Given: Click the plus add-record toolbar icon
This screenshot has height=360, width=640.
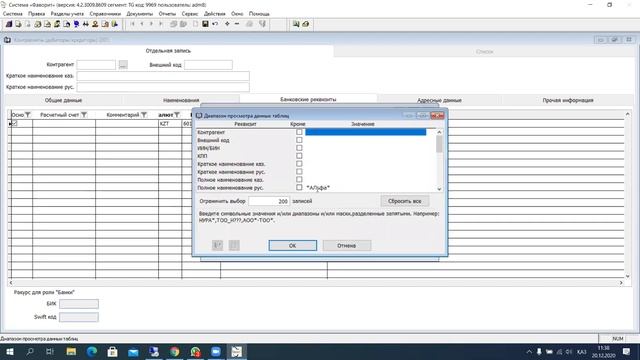Looking at the screenshot, I should pos(227,24).
